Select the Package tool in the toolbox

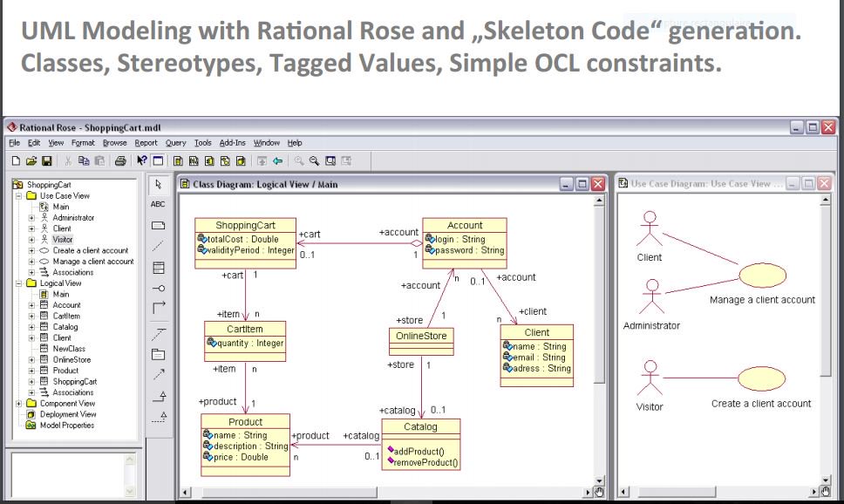coord(159,354)
